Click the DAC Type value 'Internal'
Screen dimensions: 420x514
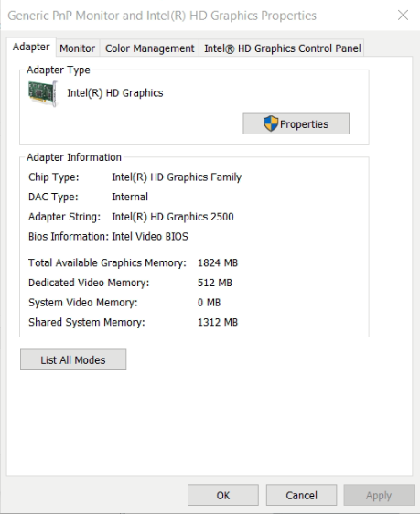coord(130,197)
